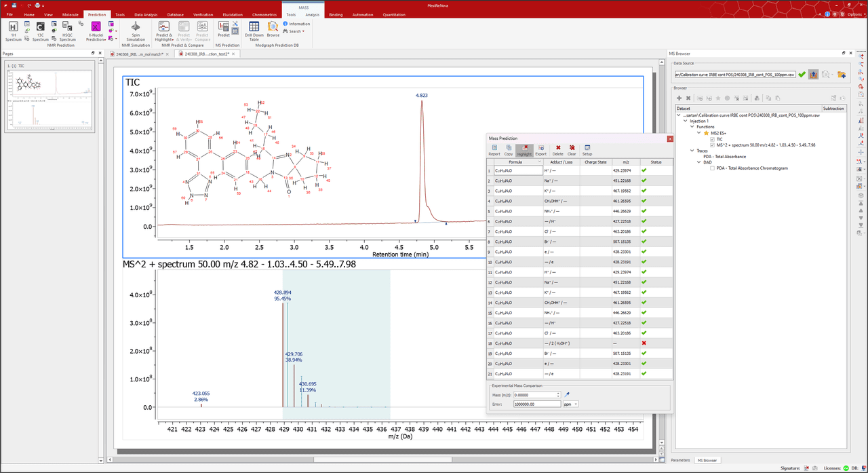Click the Drill Down Table icon
Image resolution: width=868 pixels, height=473 pixels.
254,31
